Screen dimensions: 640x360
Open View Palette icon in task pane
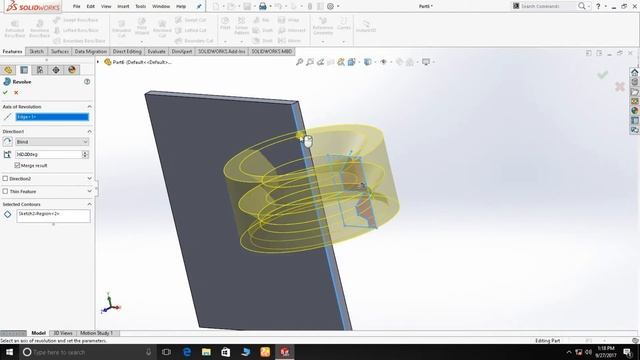point(634,101)
